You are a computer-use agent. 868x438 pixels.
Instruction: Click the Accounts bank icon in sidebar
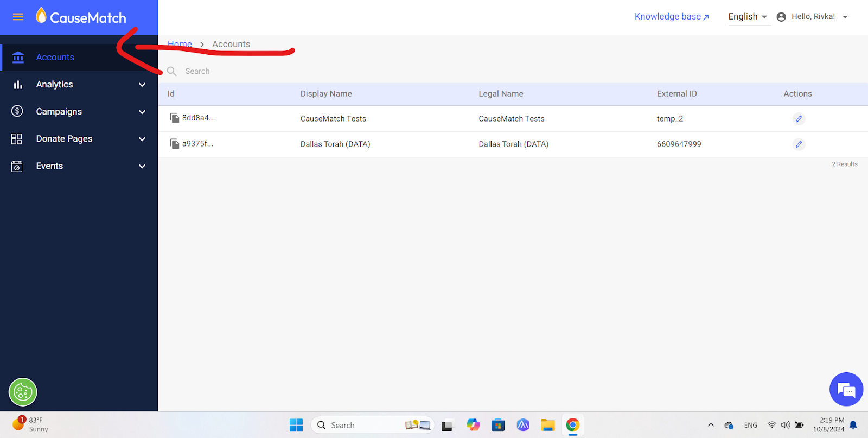coord(18,57)
